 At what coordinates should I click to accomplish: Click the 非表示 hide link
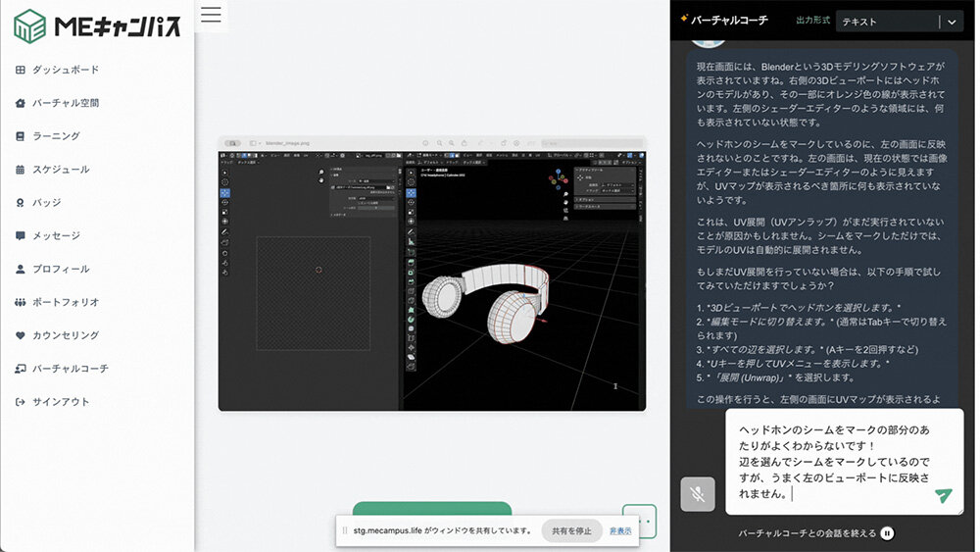tap(620, 530)
